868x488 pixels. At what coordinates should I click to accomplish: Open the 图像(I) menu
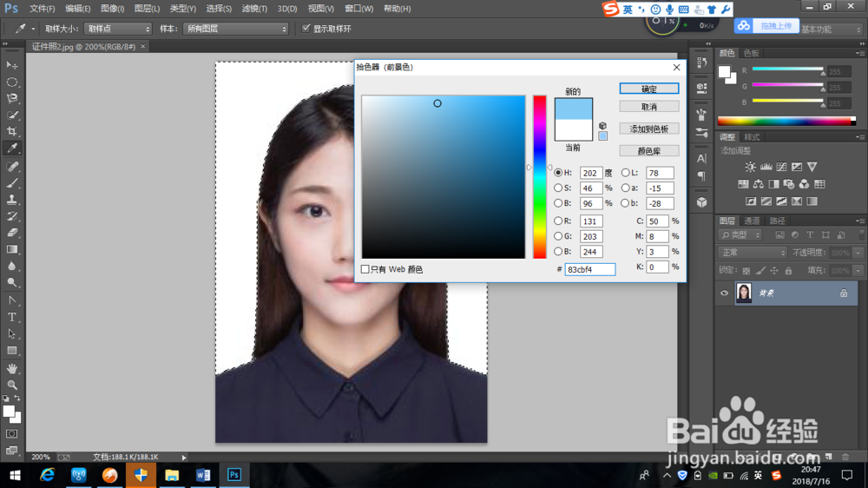[112, 9]
